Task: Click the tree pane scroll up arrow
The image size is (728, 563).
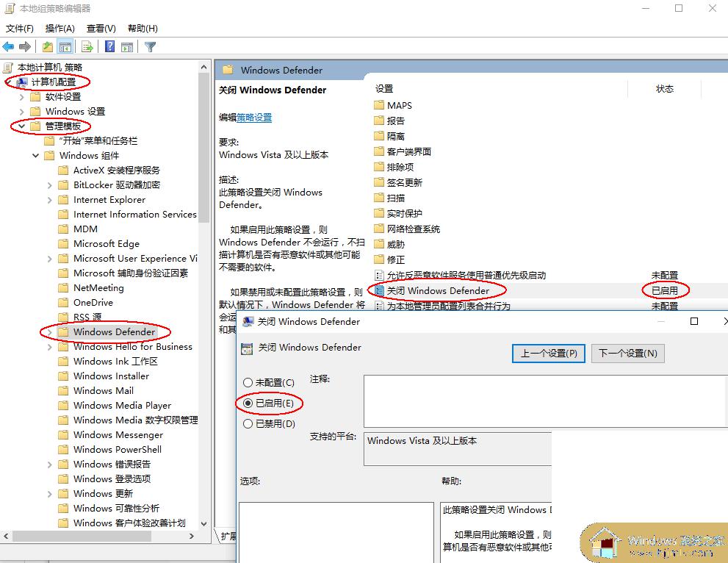Action: [203, 68]
